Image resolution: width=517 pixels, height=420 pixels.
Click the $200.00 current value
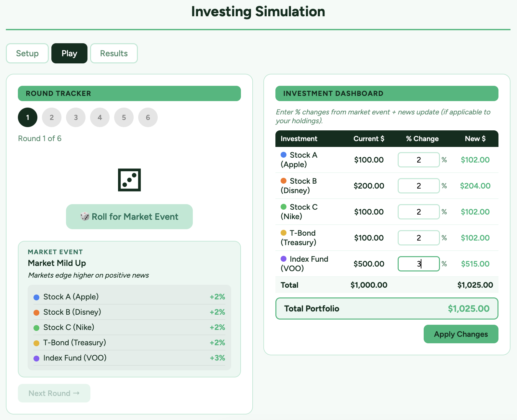369,186
